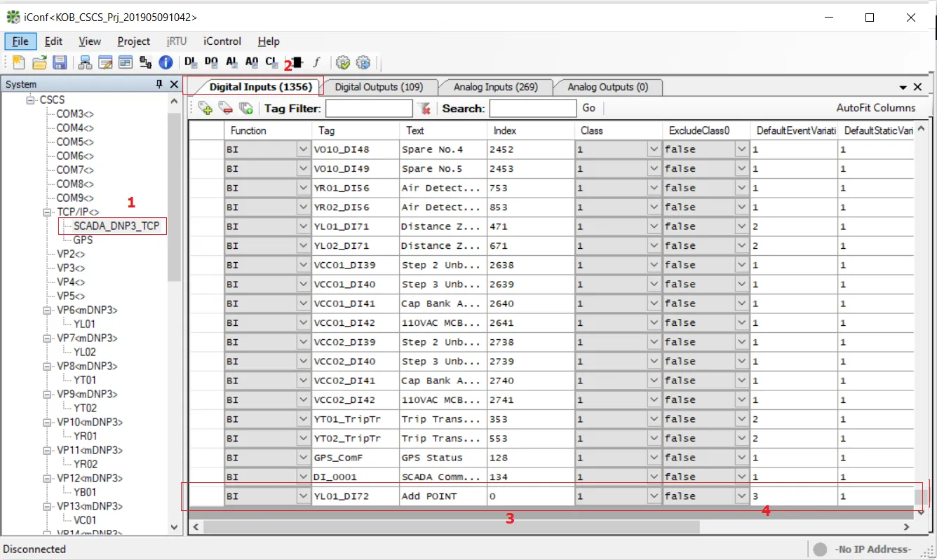Create a new project from toolbar
The height and width of the screenshot is (560, 937).
(18, 62)
